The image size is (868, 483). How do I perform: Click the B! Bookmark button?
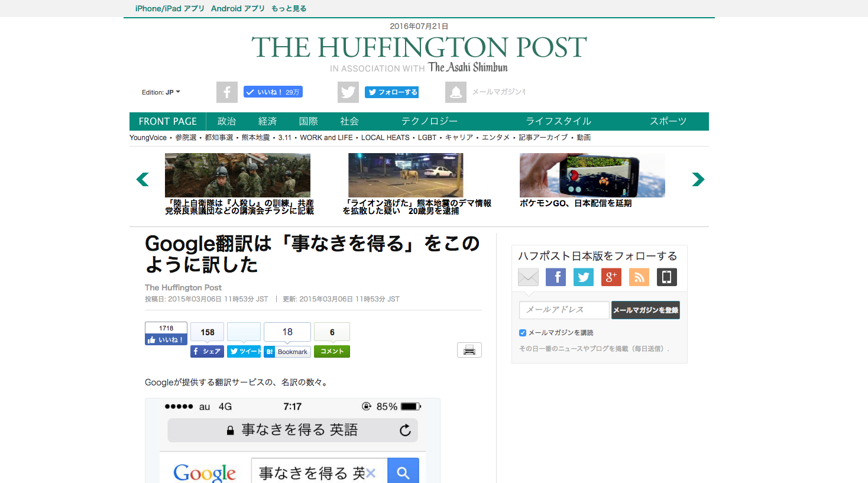point(287,351)
